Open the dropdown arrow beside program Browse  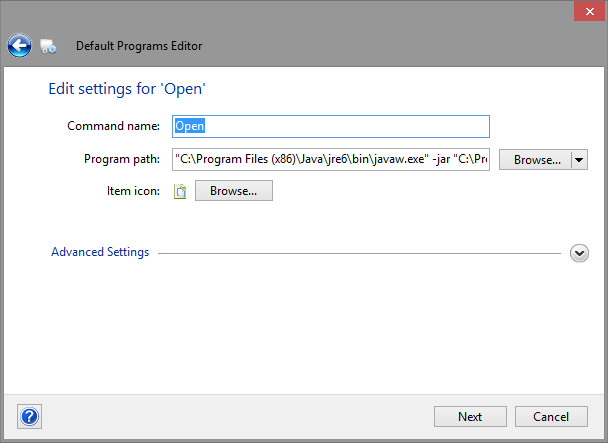pos(579,159)
